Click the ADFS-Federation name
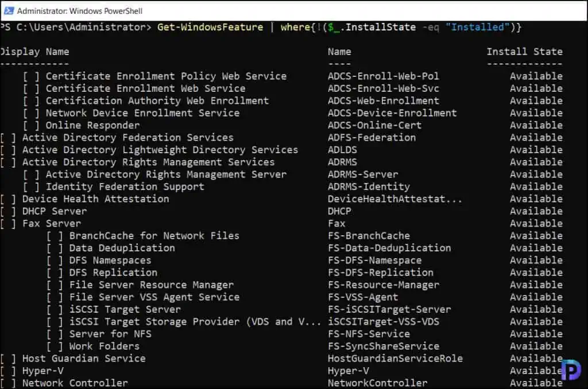 372,138
